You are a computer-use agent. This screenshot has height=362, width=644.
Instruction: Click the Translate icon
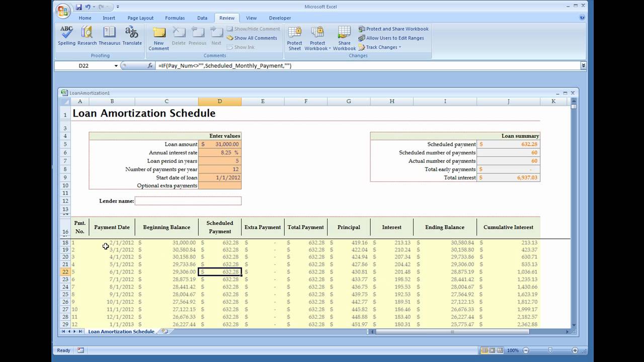point(132,36)
